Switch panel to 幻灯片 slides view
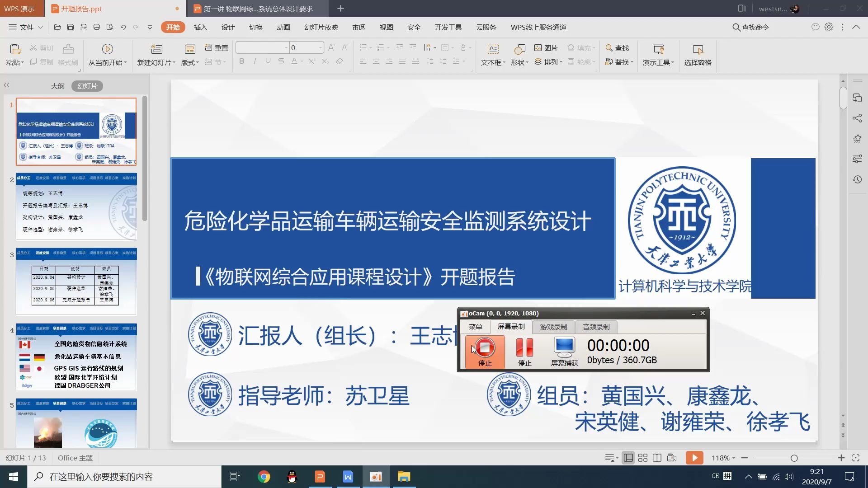Screen dimensions: 868x488 (x=87, y=86)
